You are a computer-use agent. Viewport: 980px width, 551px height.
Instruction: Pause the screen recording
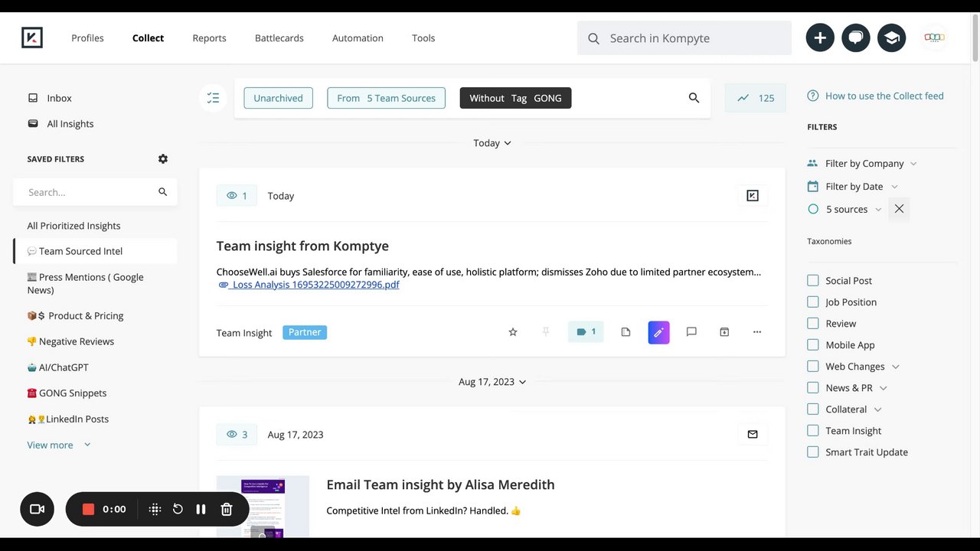[x=201, y=509]
